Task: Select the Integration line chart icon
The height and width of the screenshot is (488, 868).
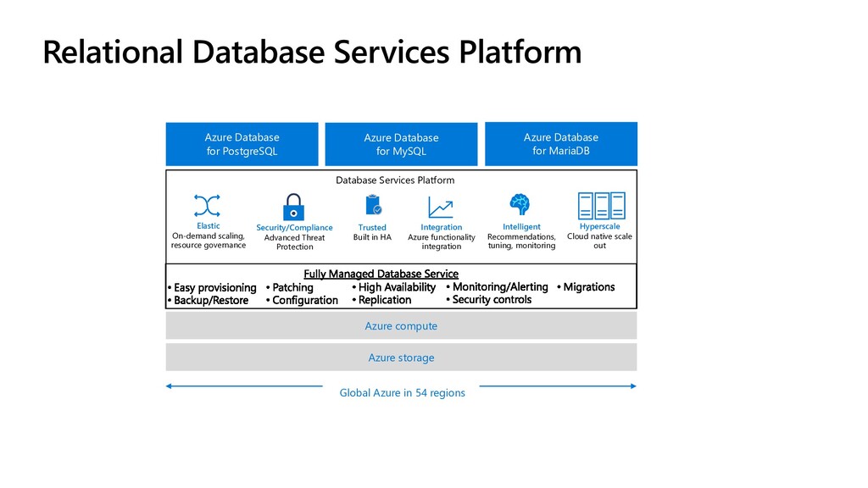Action: [441, 208]
